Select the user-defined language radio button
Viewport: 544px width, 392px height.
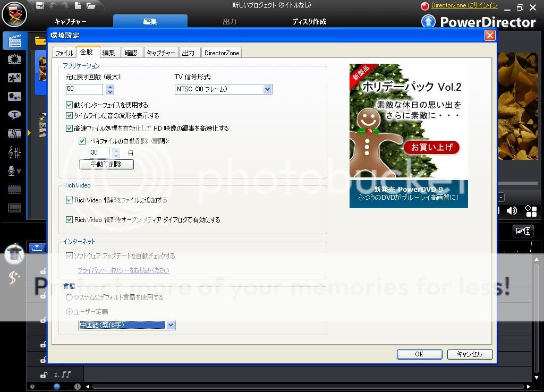tap(69, 312)
